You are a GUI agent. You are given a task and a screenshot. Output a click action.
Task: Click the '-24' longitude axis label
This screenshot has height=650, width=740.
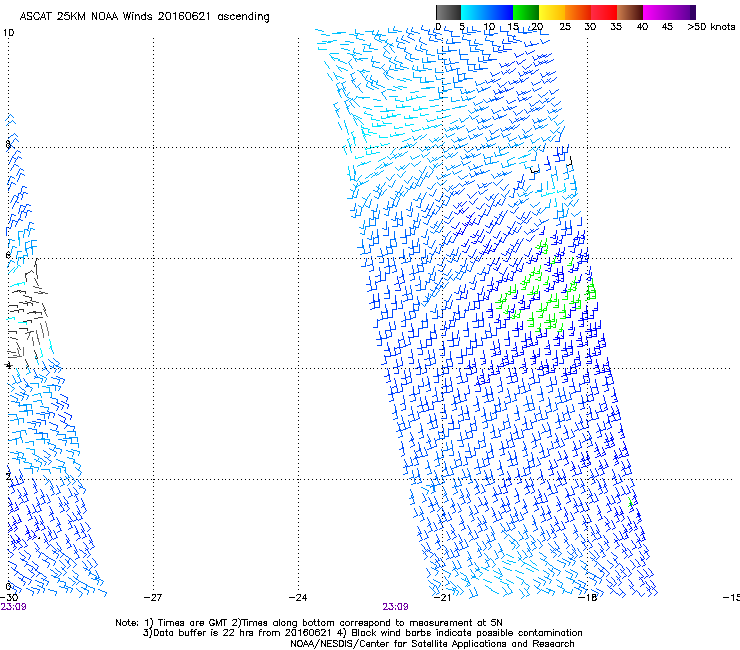click(x=298, y=598)
